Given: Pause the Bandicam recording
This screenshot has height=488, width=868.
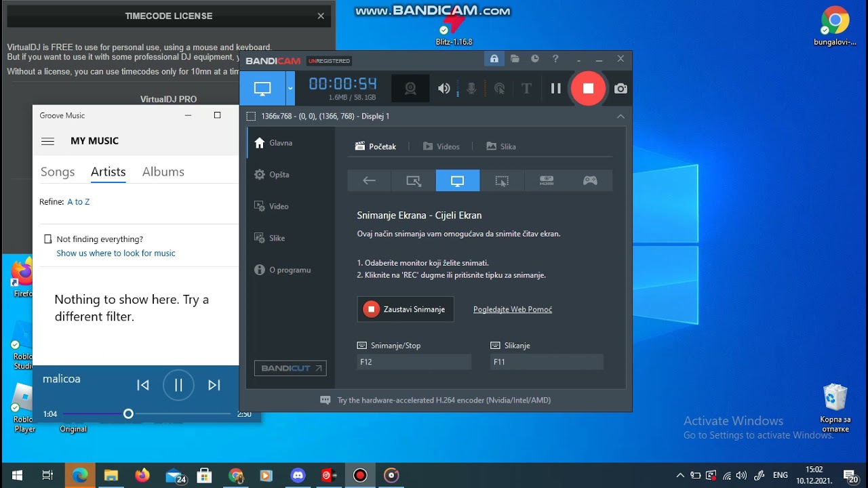Looking at the screenshot, I should coord(555,89).
